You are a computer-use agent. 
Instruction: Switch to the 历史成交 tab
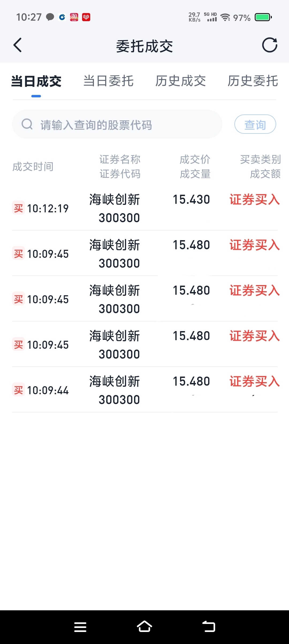coord(181,81)
